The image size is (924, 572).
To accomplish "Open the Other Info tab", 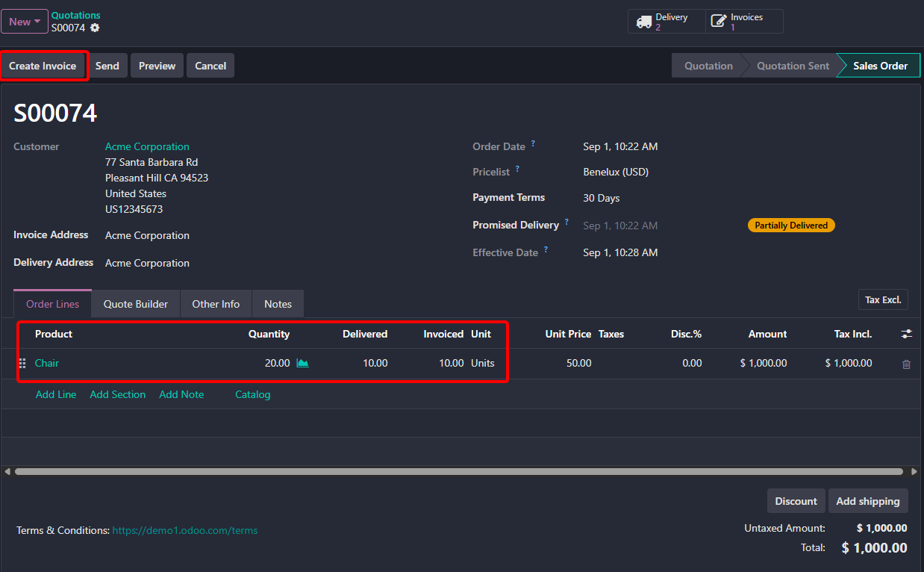I will tap(216, 304).
